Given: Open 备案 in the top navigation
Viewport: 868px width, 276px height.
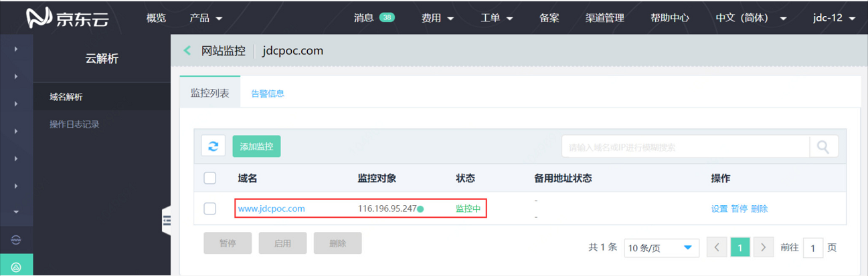Looking at the screenshot, I should tap(549, 18).
